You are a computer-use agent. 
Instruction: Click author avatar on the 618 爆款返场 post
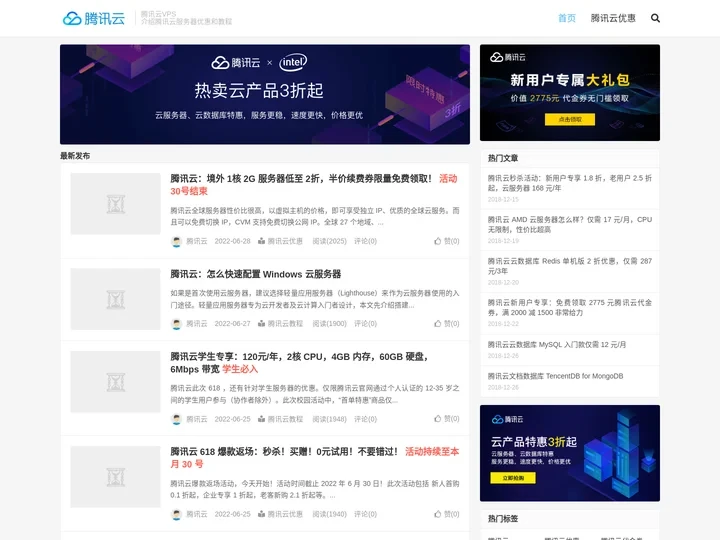tap(176, 514)
